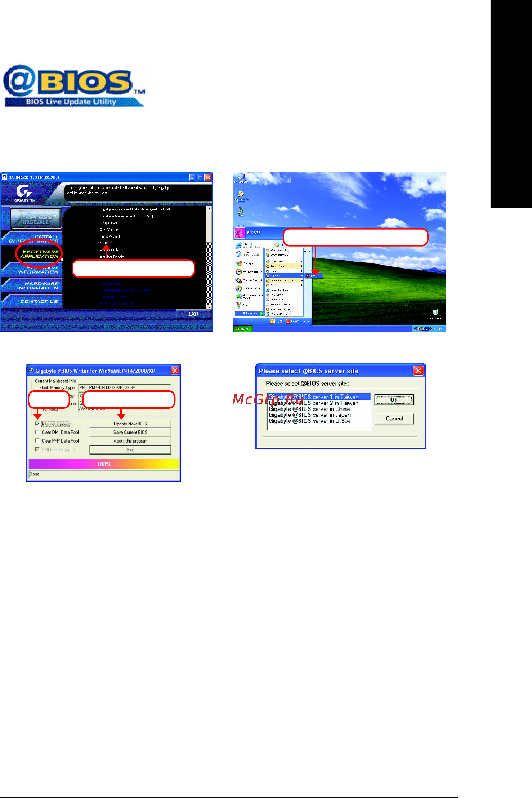Click the Windows XP start button

243,329
